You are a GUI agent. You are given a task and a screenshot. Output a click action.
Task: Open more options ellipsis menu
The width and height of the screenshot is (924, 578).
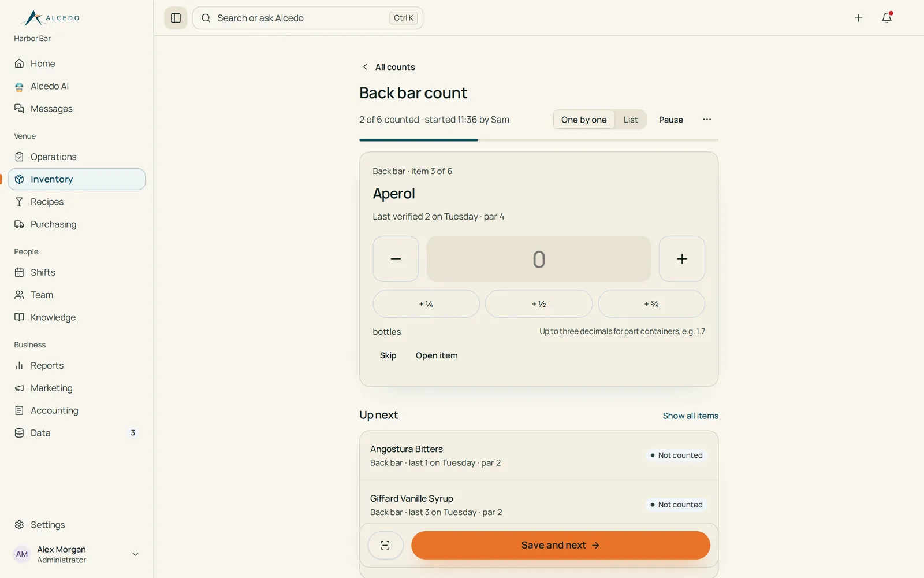pyautogui.click(x=707, y=120)
